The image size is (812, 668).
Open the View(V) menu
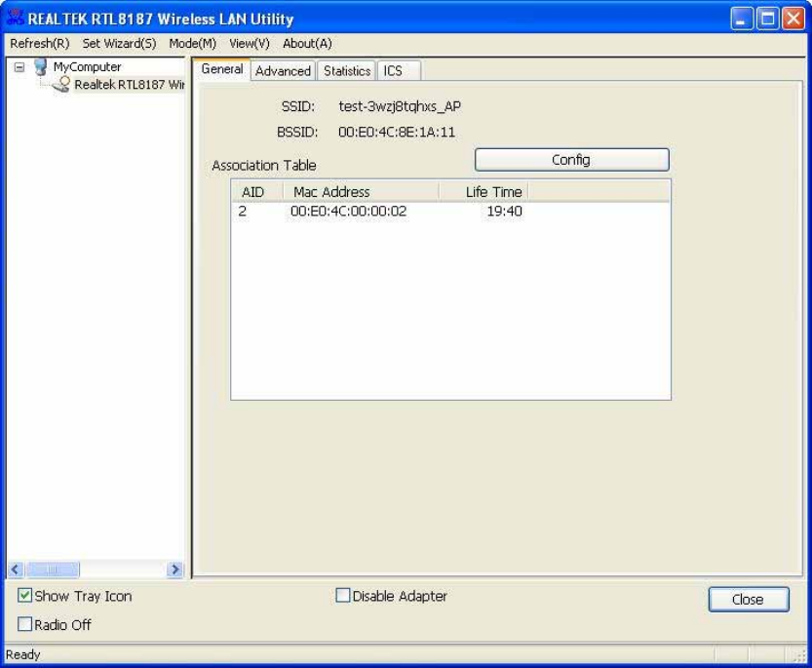[250, 44]
